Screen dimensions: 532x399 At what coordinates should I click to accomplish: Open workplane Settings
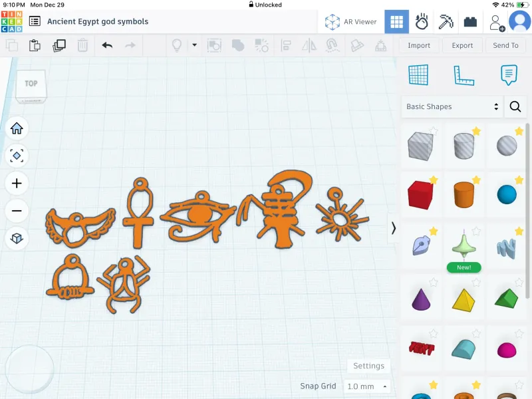369,366
